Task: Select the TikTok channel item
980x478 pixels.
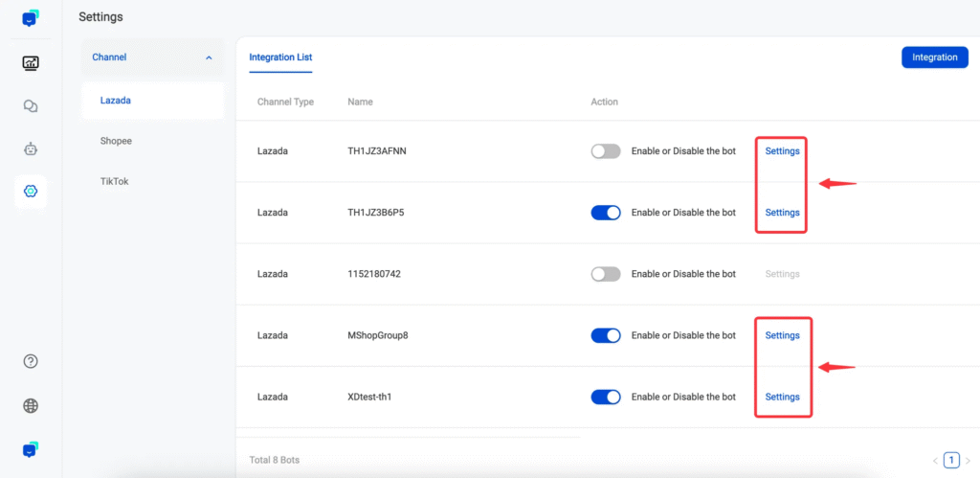Action: [115, 181]
